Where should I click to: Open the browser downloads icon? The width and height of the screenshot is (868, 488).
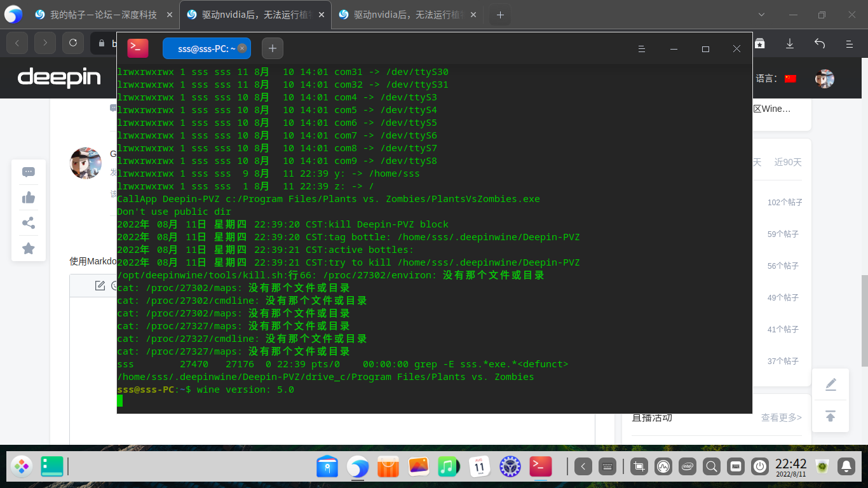point(790,43)
